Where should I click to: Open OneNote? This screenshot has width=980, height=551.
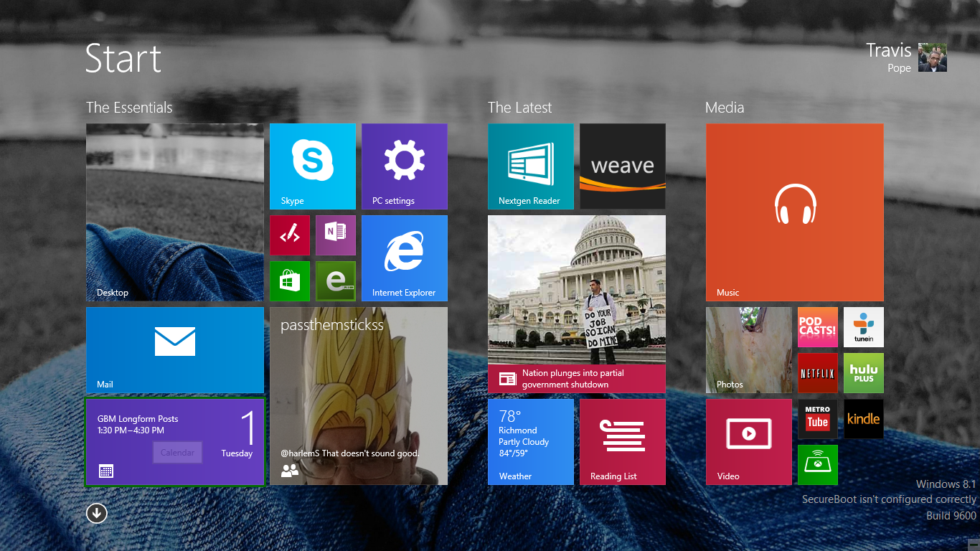point(335,235)
